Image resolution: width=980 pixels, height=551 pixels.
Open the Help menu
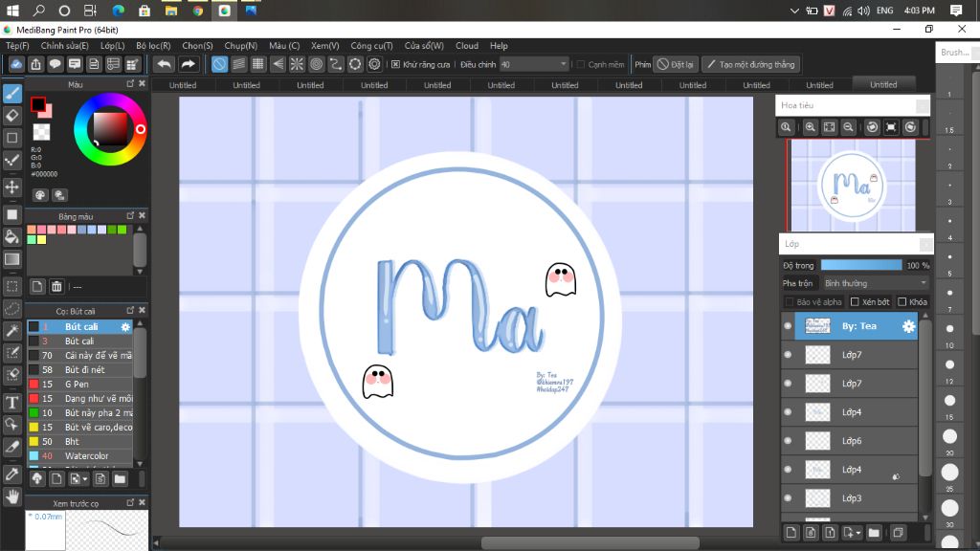pos(499,46)
